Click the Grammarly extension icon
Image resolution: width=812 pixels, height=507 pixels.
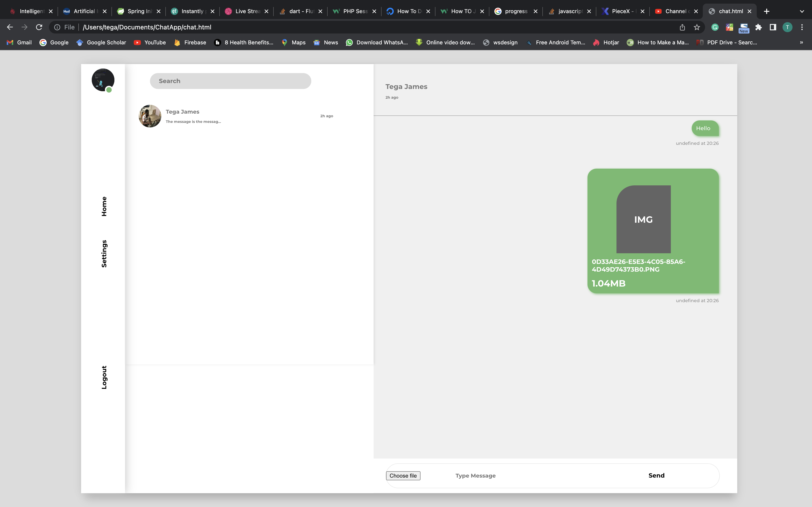click(715, 27)
